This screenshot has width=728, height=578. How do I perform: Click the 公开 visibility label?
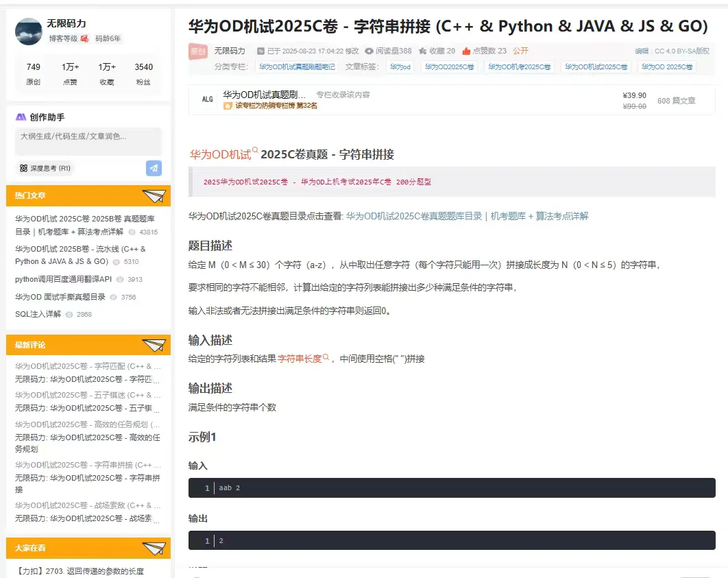pos(520,51)
